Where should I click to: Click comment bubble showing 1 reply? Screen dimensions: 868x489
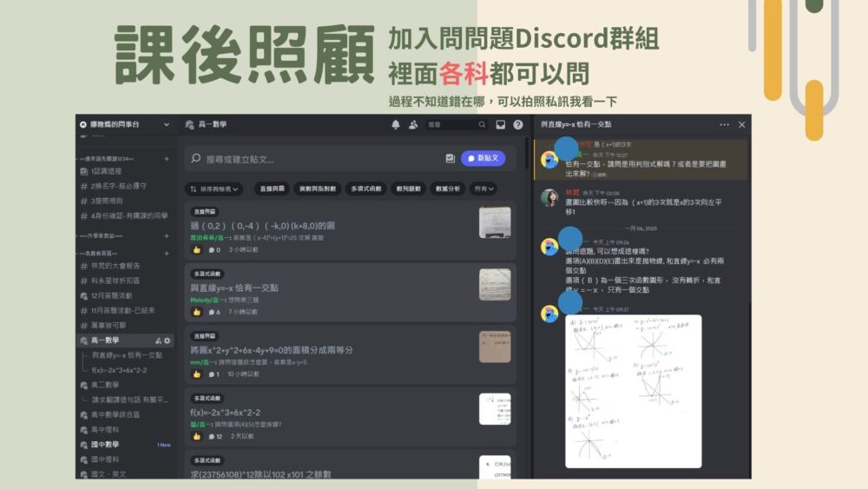214,373
